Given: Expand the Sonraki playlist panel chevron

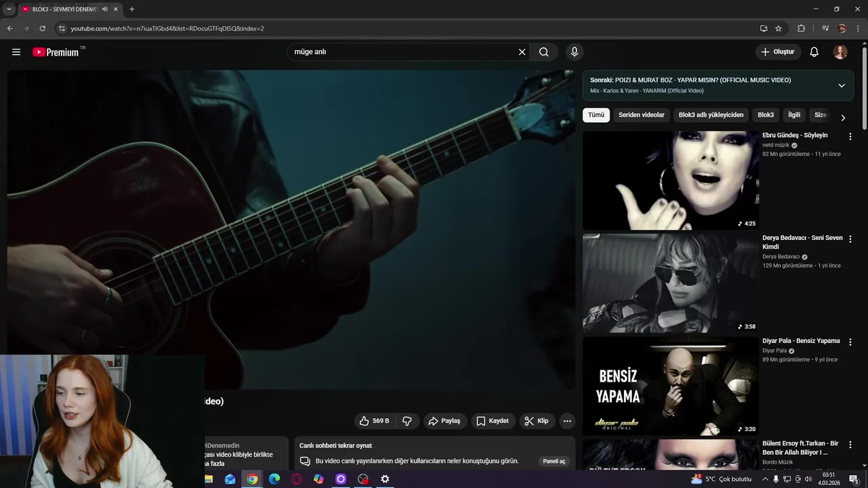Looking at the screenshot, I should point(842,85).
